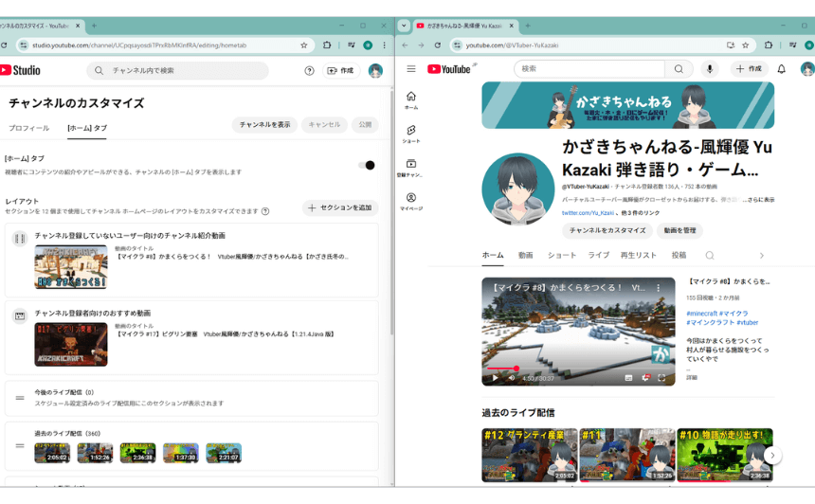Click the icon of the チャンネル登録者向けのおすすめ動画 section
815x504 pixels.
(20, 315)
